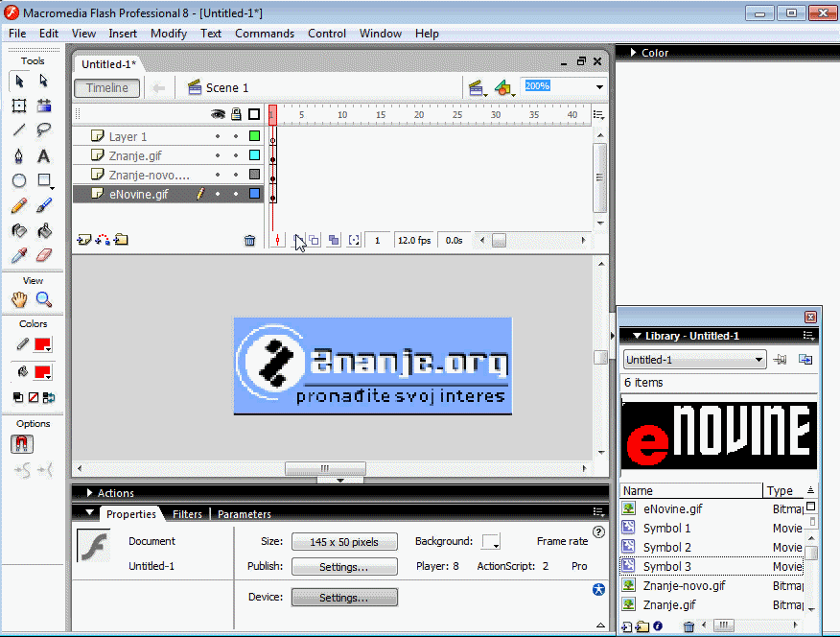Toggle lock dot for eNovine.gif layer
840x637 pixels.
236,194
